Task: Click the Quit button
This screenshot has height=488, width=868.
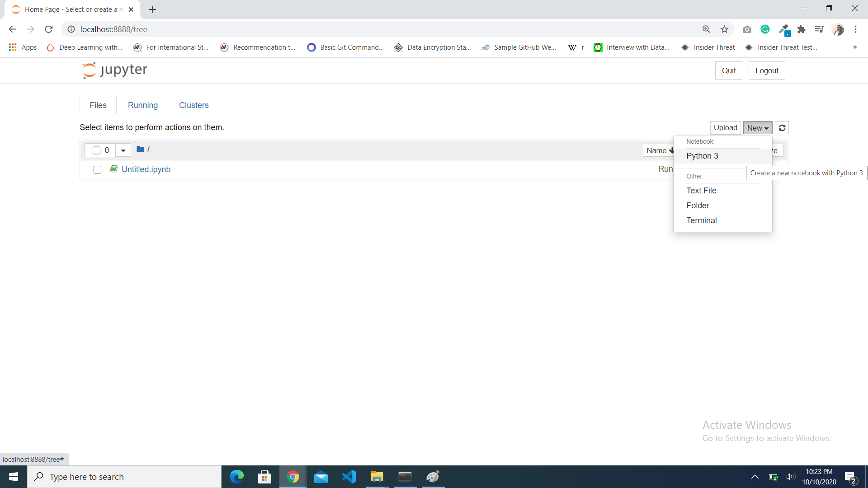Action: (728, 70)
